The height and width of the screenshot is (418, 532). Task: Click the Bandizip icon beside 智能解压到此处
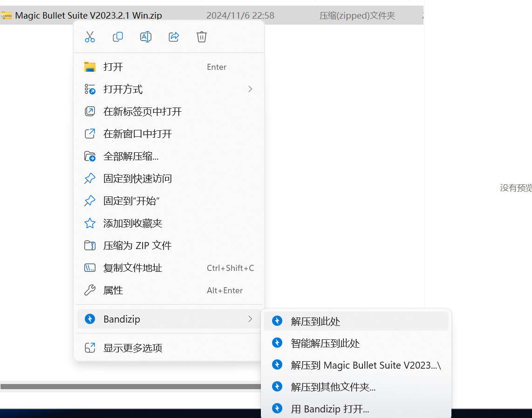[x=277, y=343]
